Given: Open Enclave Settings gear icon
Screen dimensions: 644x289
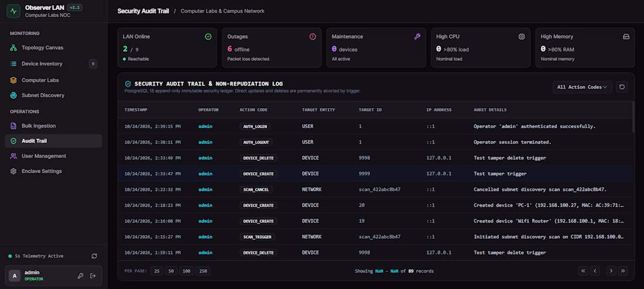Looking at the screenshot, I should pyautogui.click(x=13, y=171).
